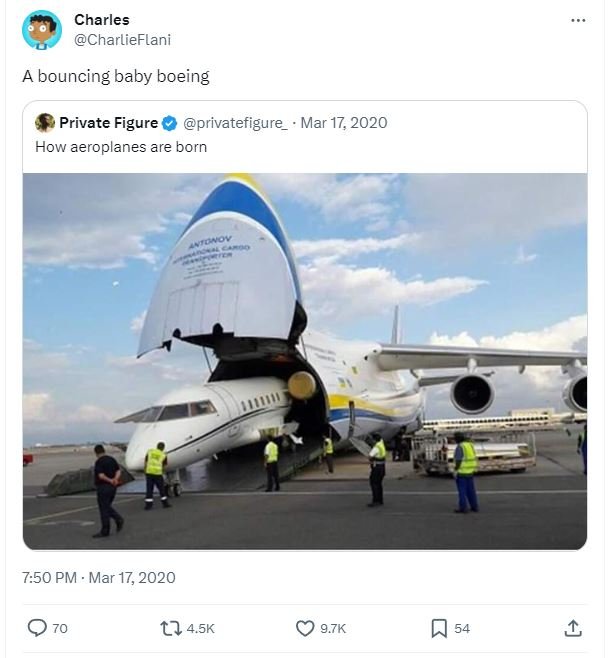Click the share upload icon

[x=573, y=628]
